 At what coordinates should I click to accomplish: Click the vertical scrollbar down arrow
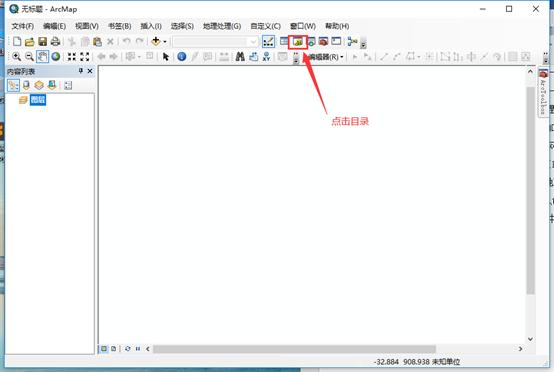click(x=530, y=339)
